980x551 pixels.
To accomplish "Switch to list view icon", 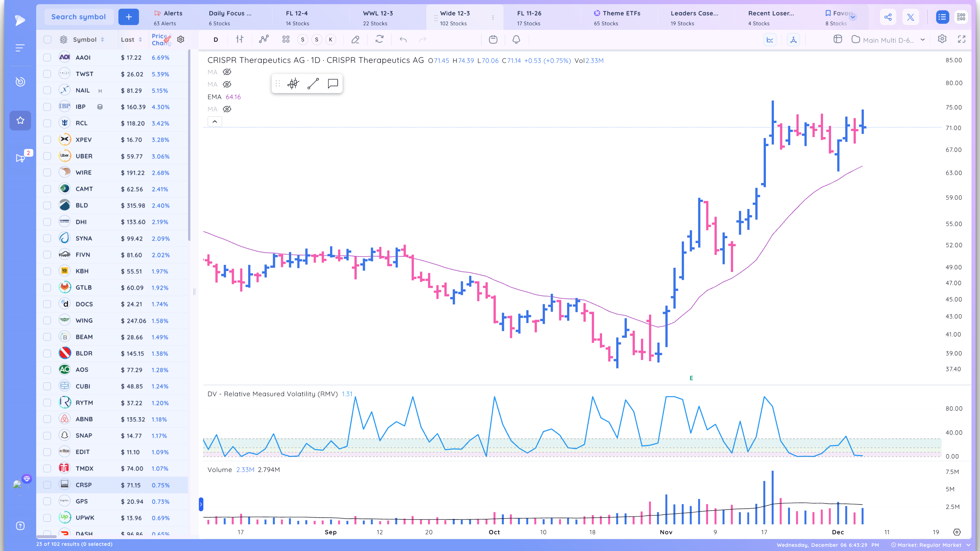I will coord(942,17).
